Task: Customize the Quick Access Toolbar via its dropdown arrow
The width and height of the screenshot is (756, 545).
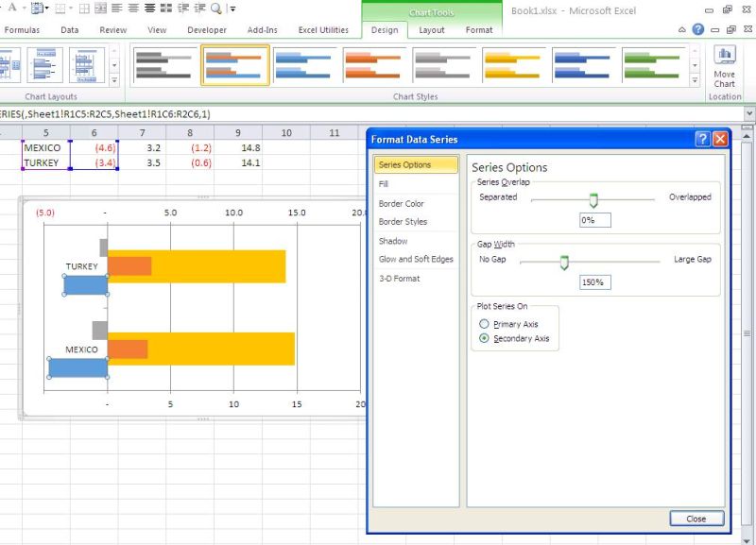Action: (233, 8)
